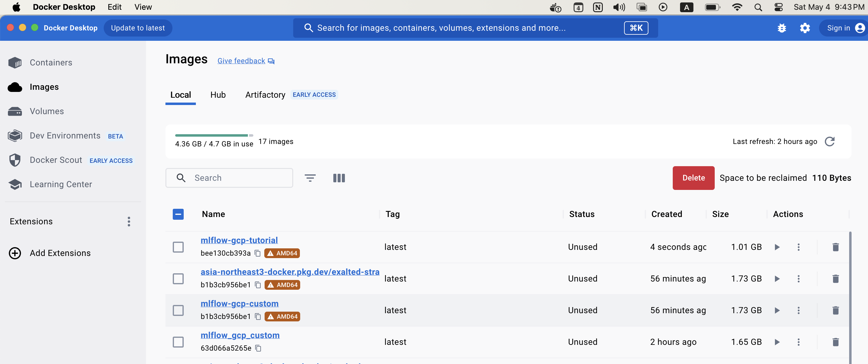Open more actions for mlflow-gcp-tutorial
This screenshot has width=868, height=364.
pyautogui.click(x=798, y=247)
